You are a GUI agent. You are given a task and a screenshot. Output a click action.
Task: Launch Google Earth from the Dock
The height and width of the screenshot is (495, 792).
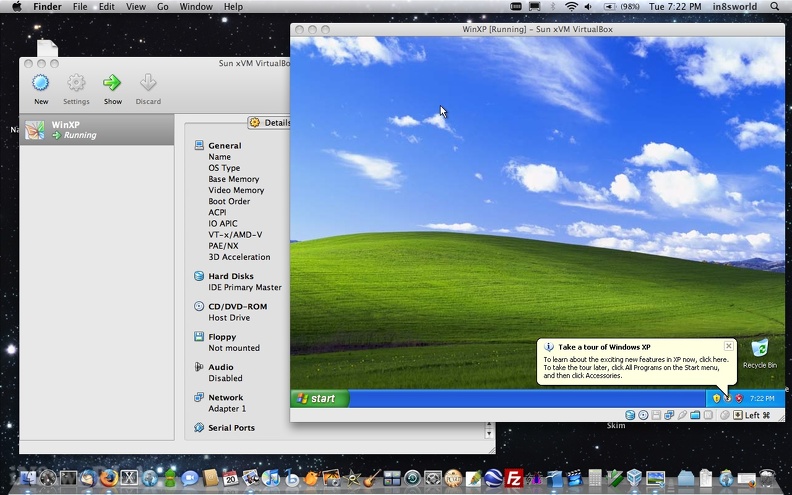tap(493, 477)
